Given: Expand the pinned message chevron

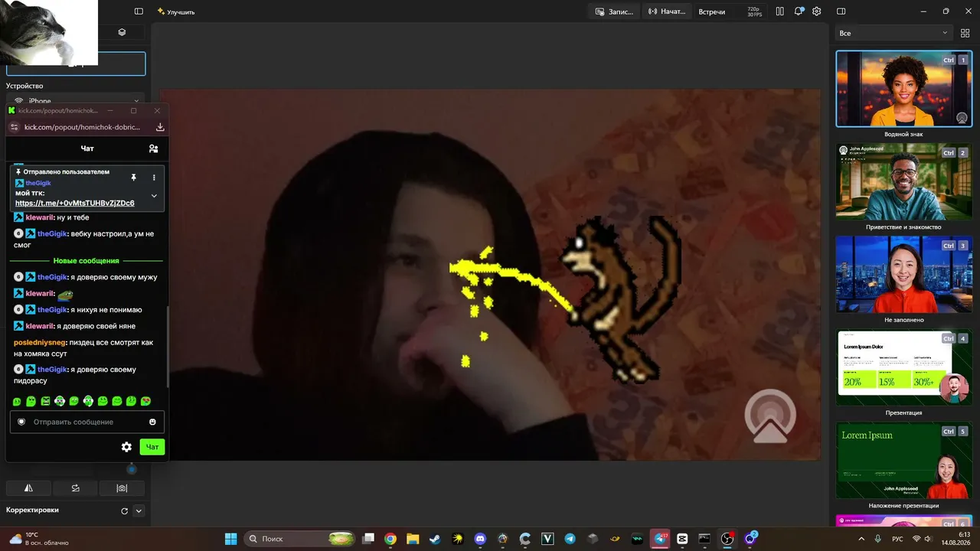Looking at the screenshot, I should tap(154, 196).
